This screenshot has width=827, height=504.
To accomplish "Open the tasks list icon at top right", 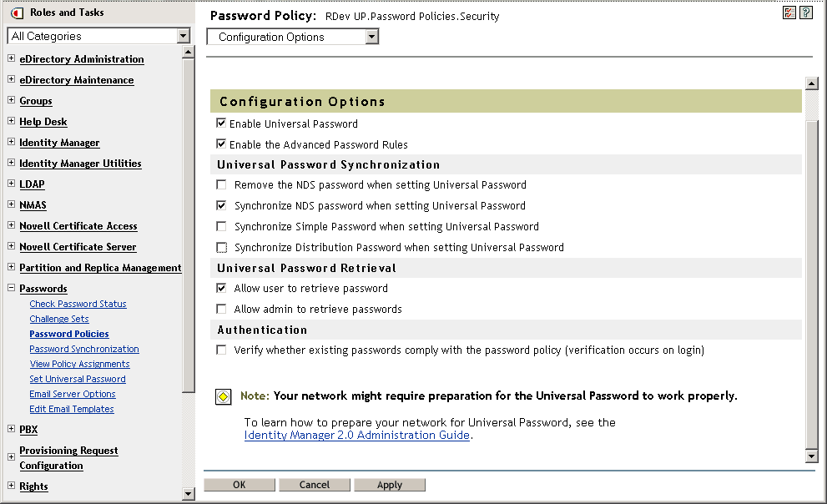I will pyautogui.click(x=789, y=13).
